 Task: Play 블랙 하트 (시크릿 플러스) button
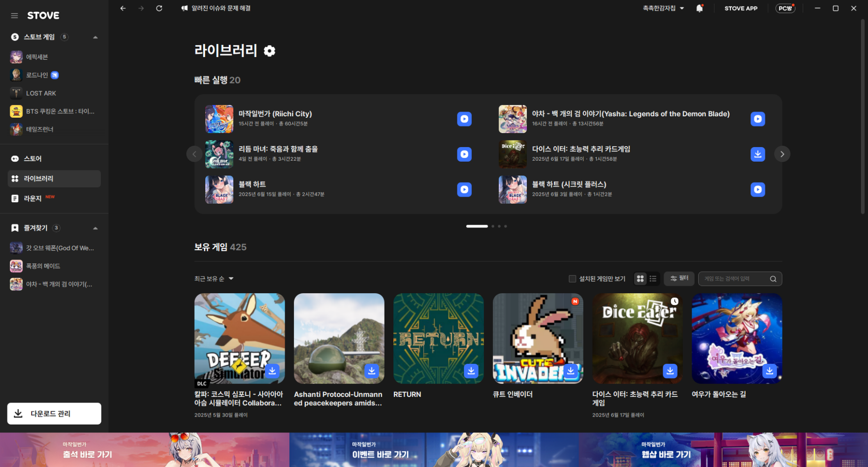(x=758, y=190)
